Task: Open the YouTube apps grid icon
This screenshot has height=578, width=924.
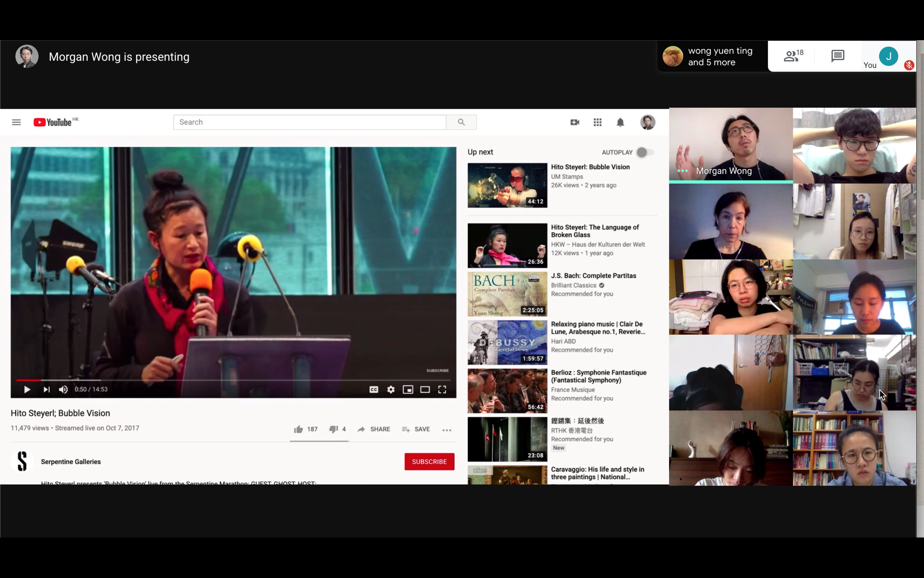Action: pyautogui.click(x=598, y=122)
